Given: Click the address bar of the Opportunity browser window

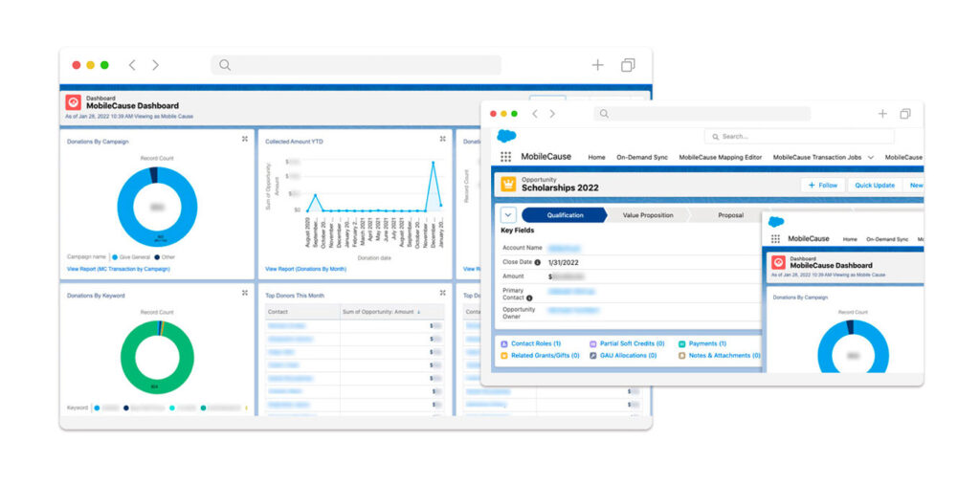Looking at the screenshot, I should click(x=702, y=114).
